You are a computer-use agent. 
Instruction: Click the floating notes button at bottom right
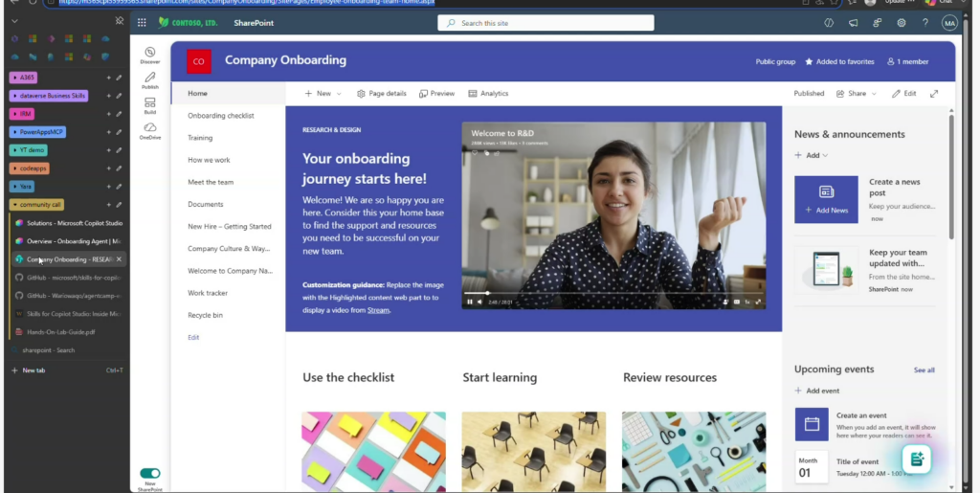(x=917, y=459)
